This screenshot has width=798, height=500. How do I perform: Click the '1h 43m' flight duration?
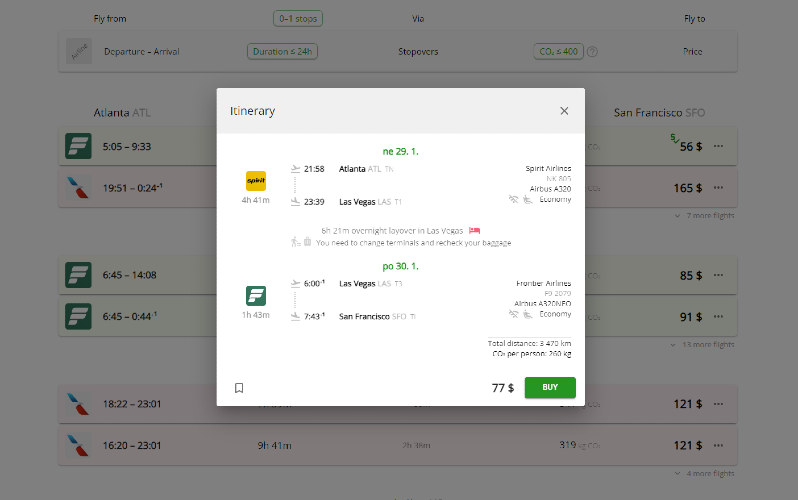pyautogui.click(x=255, y=315)
